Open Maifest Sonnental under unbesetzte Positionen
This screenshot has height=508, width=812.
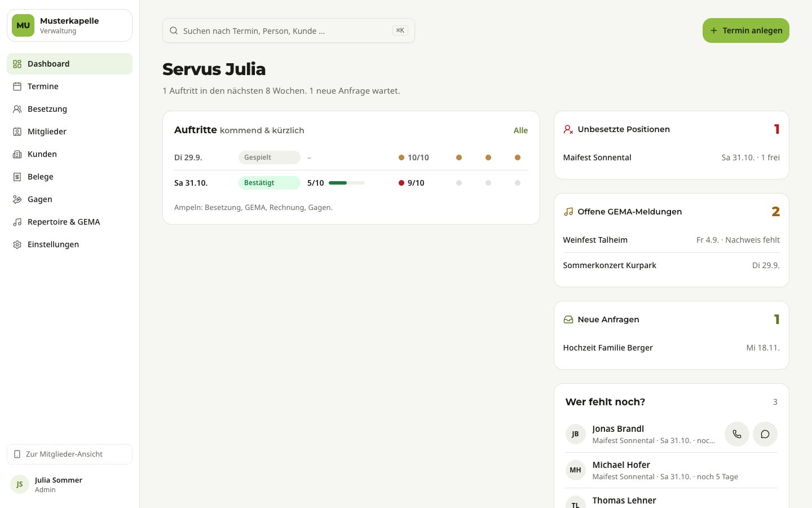pos(671,157)
